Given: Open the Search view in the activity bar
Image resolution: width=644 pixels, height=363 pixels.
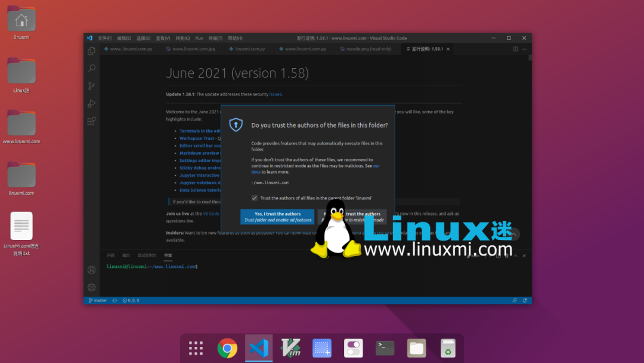Looking at the screenshot, I should (x=92, y=68).
